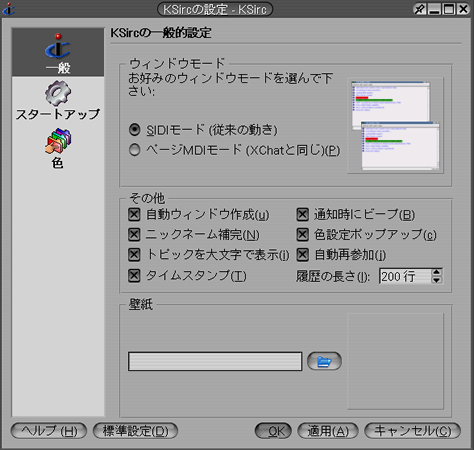The width and height of the screenshot is (474, 450).
Task: Click the 標準設定(D) defaults button
Action: (135, 431)
